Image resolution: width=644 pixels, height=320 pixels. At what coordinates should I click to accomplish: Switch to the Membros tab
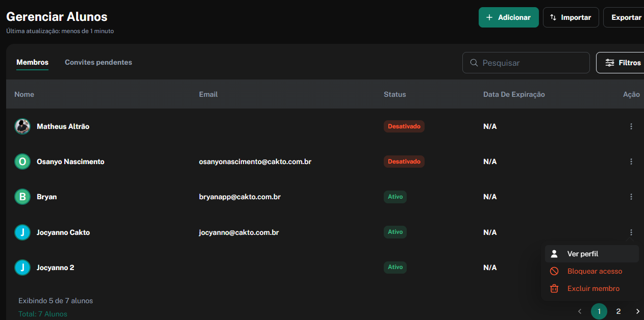click(32, 63)
